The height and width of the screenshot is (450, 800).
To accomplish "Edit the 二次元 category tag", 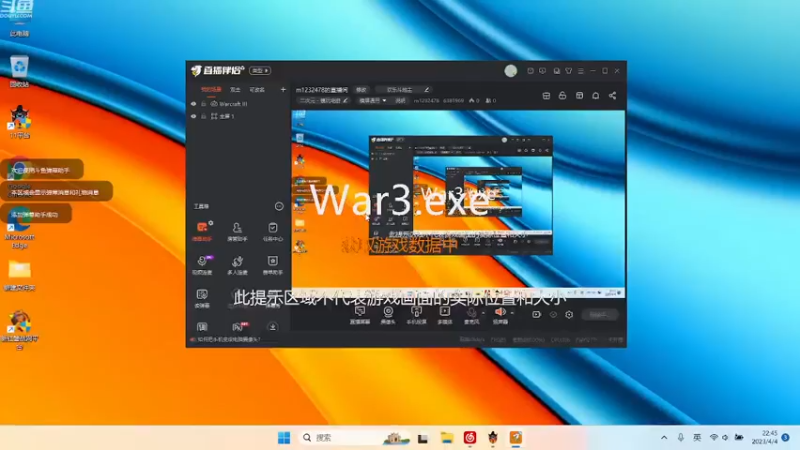I will click(323, 101).
